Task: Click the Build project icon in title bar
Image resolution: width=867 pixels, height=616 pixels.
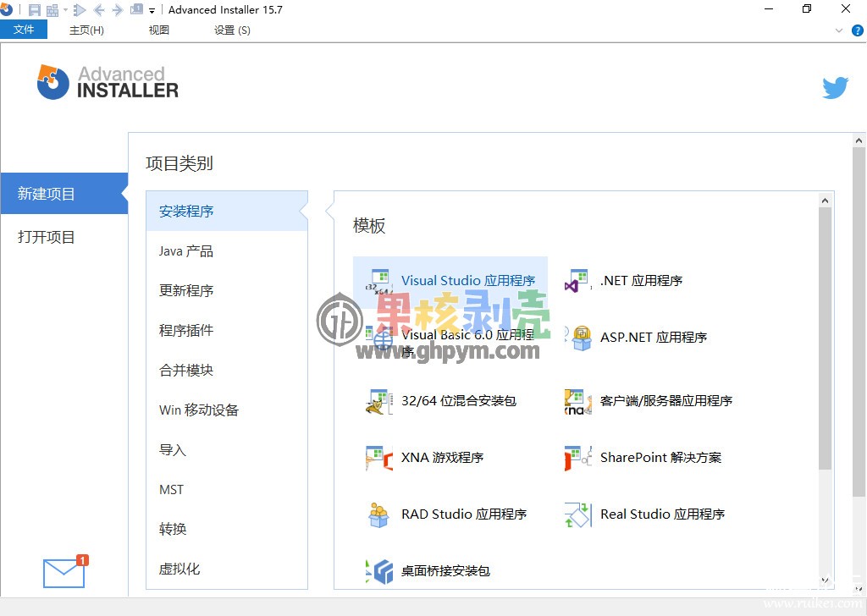Action: [53, 10]
